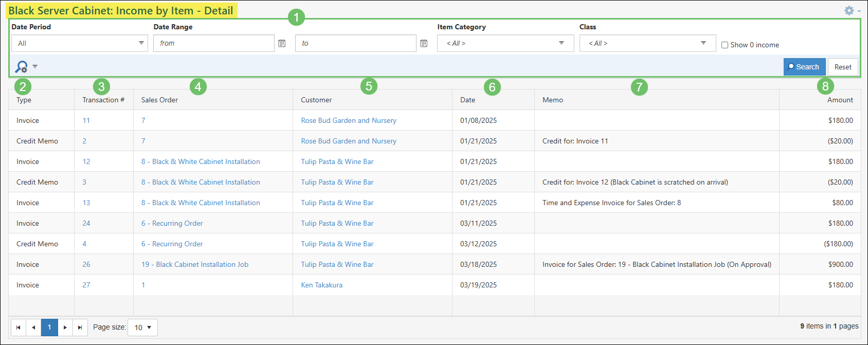Open Tulip Pasta & Wine Bar on Invoice 26 row

[x=337, y=264]
